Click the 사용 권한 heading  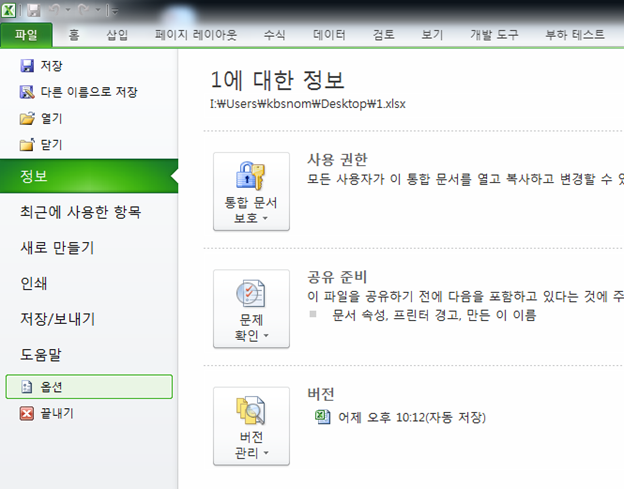click(337, 160)
